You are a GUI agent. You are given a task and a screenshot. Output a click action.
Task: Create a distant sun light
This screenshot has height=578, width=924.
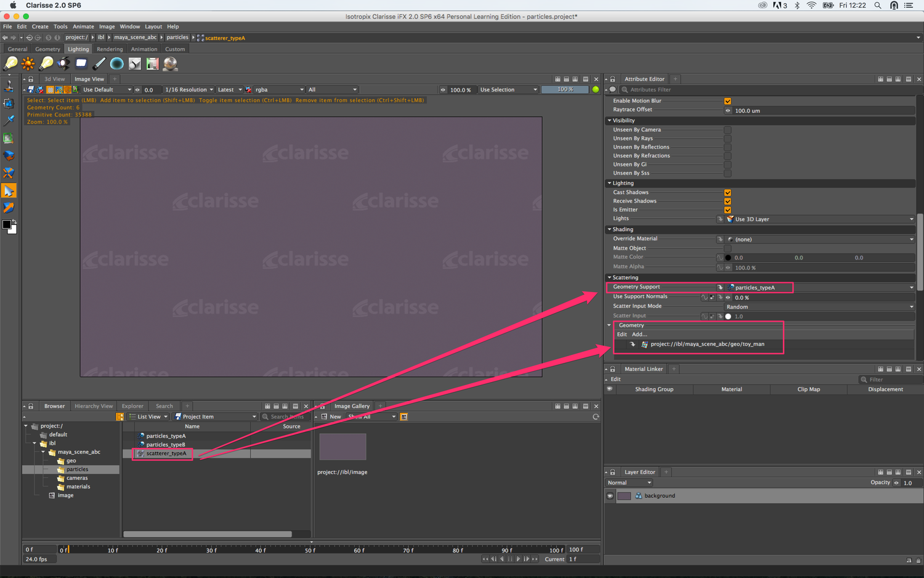28,63
